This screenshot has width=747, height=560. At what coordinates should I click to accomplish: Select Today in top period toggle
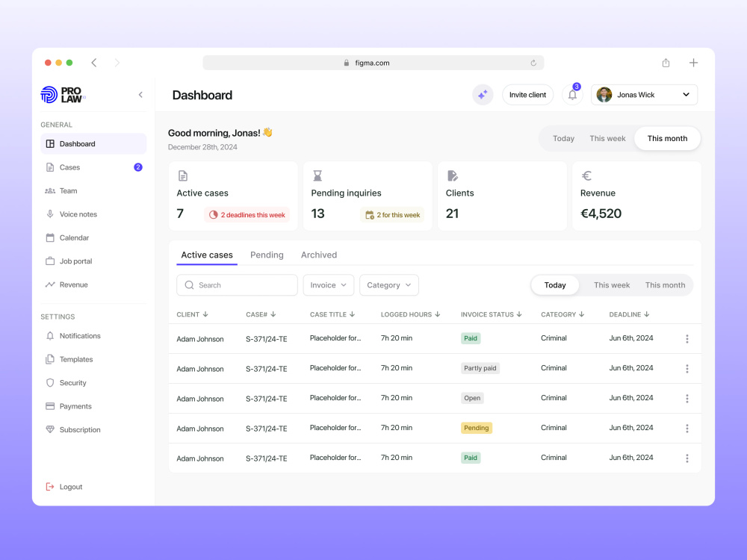[x=563, y=139]
